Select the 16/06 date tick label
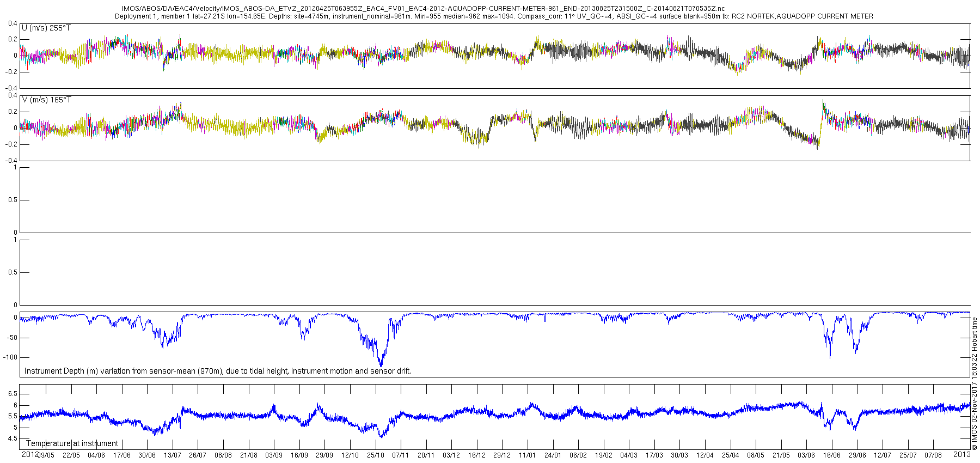 click(x=832, y=455)
